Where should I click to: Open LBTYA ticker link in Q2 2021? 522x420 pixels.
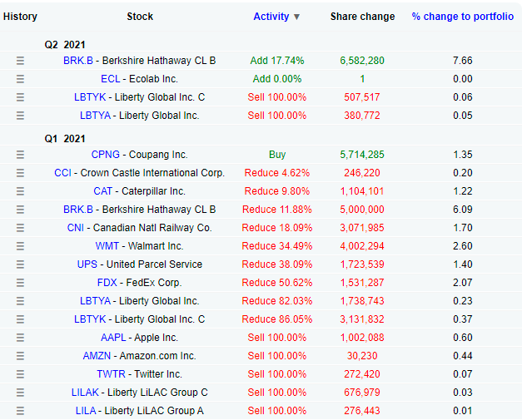coord(95,116)
